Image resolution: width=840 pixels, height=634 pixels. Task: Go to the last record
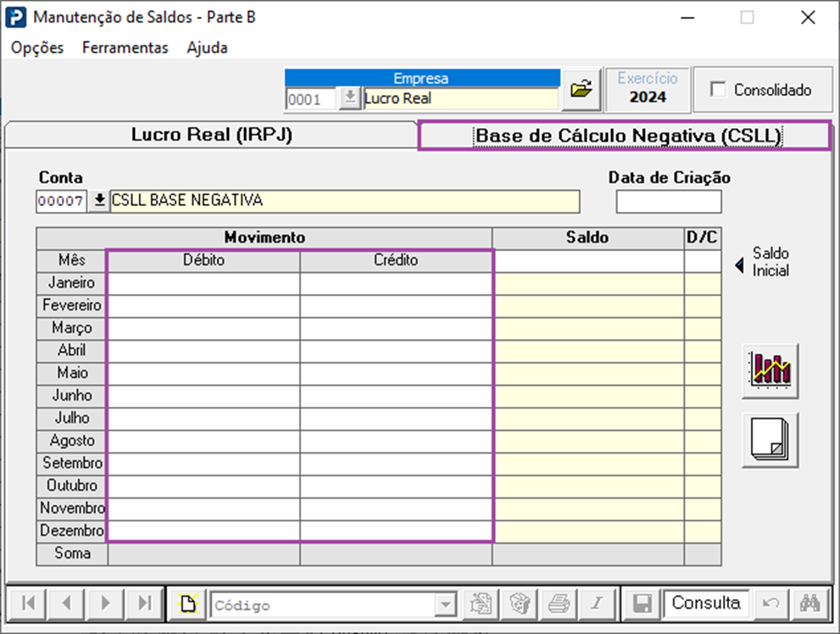[144, 603]
